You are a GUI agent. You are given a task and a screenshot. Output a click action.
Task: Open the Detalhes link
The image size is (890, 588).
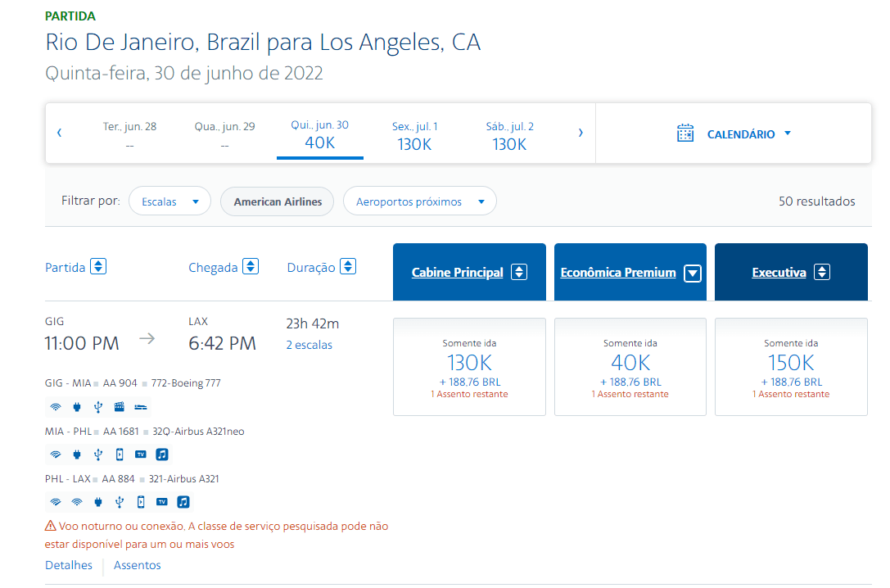[69, 565]
